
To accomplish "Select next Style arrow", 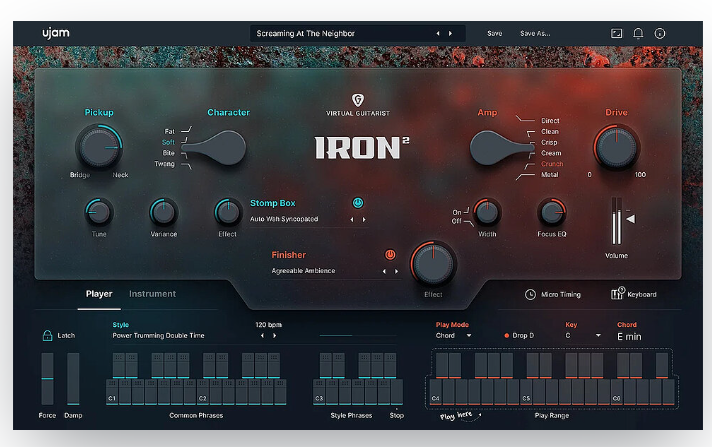I will (x=274, y=336).
